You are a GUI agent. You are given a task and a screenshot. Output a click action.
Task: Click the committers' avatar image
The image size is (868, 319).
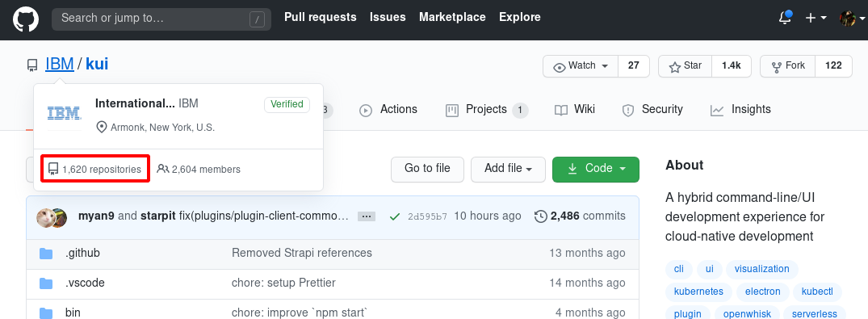[x=52, y=218]
